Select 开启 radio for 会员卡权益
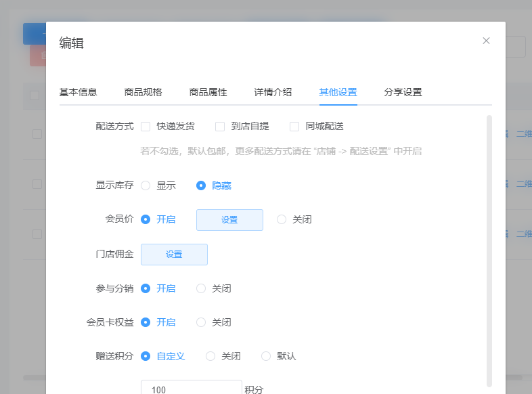 (146, 322)
